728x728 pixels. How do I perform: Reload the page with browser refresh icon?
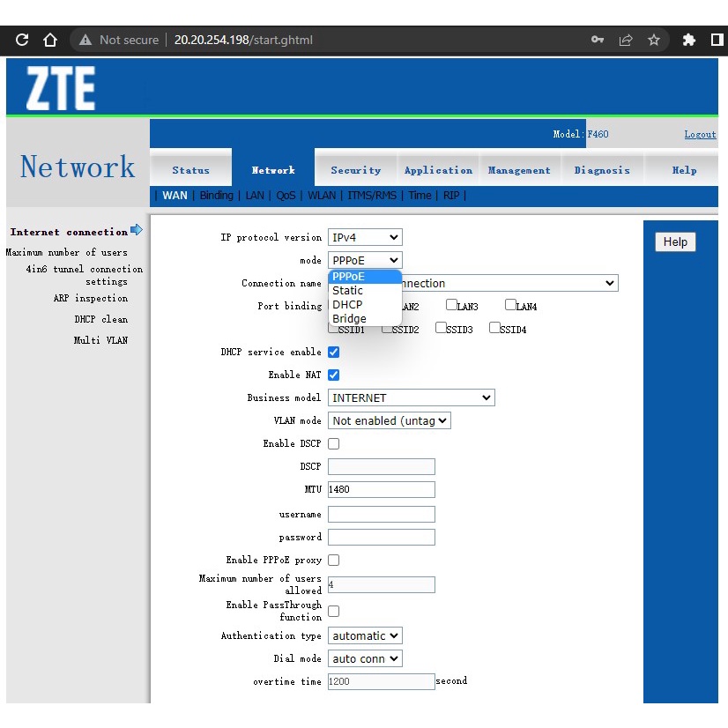(x=23, y=40)
